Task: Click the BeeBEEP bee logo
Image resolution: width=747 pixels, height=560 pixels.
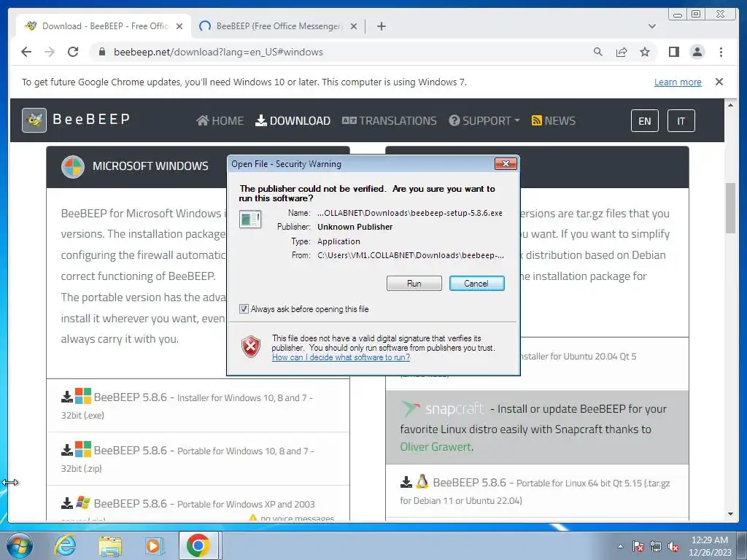Action: [x=34, y=120]
